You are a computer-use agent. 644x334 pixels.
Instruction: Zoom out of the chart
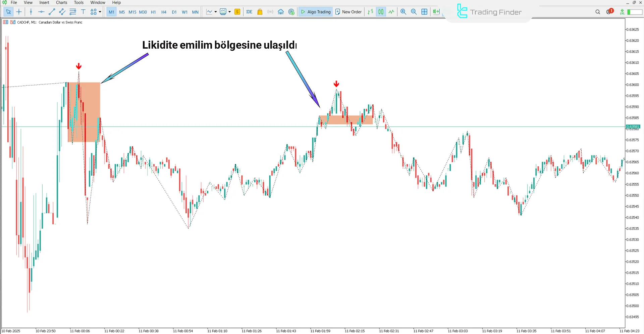pos(414,12)
